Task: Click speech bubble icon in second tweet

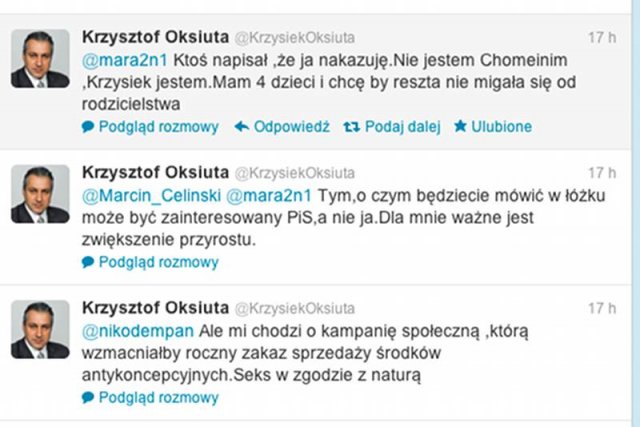Action: coord(87,263)
